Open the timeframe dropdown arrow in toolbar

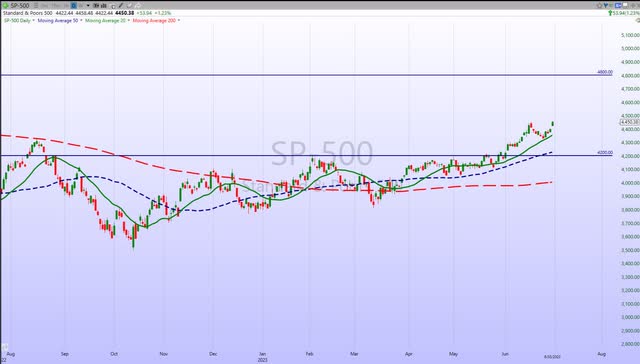88,6
